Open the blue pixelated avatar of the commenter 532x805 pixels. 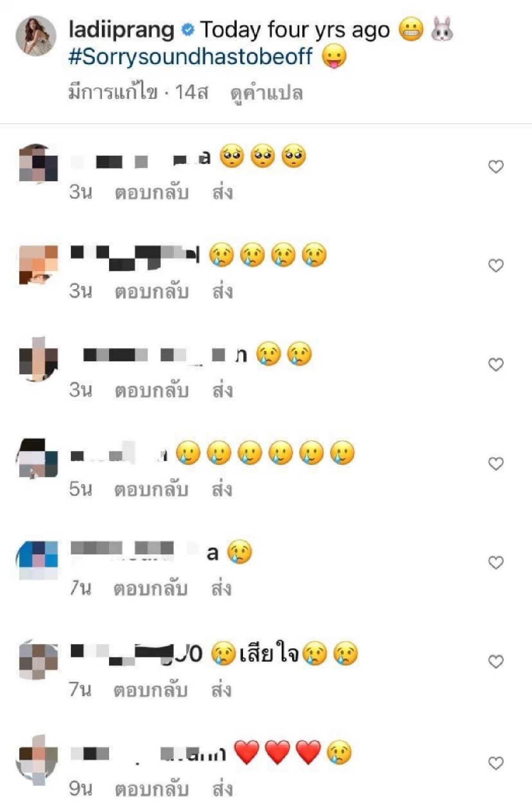38,560
